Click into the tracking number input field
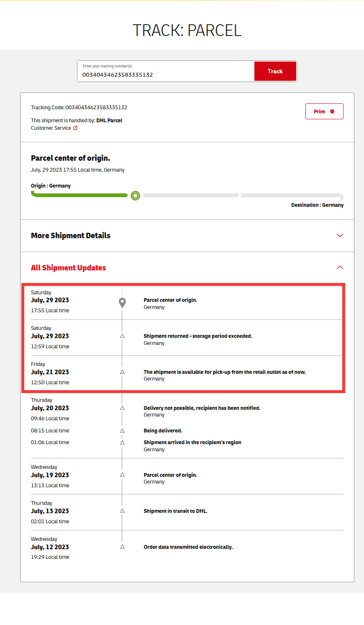The height and width of the screenshot is (625, 364). click(165, 75)
